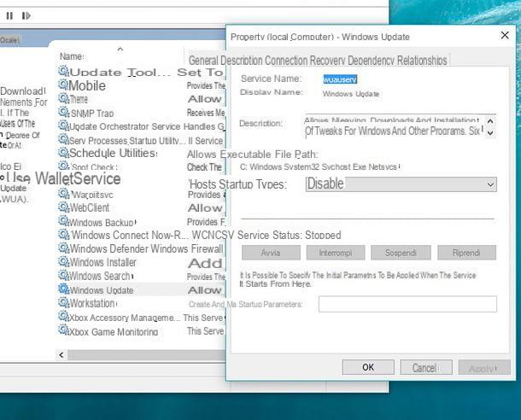Close the Windows Update properties dialog
The image size is (521, 420).
pos(505,35)
